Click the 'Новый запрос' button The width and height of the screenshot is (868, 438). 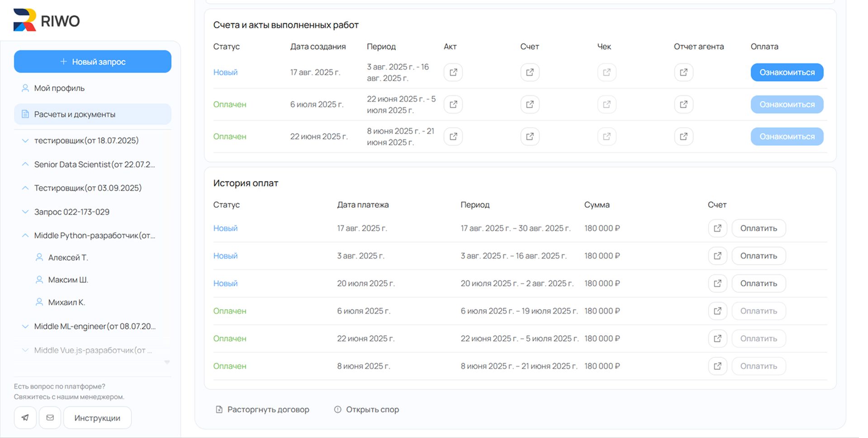93,61
